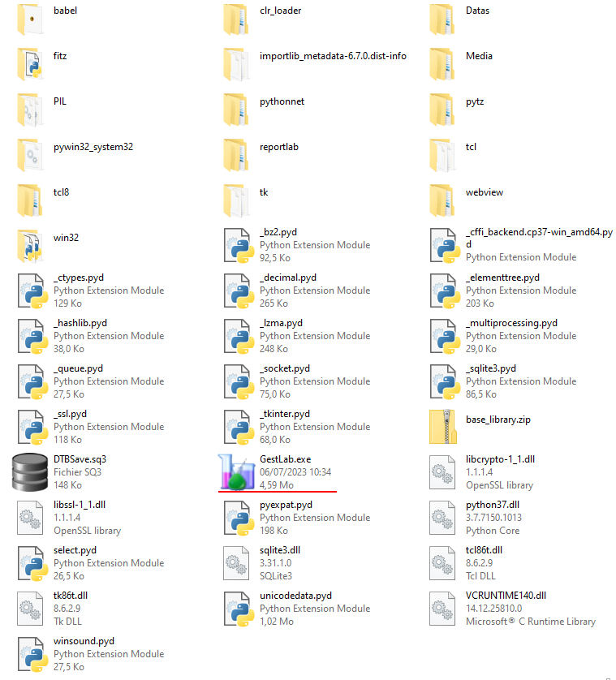This screenshot has width=616, height=680.
Task: Click the _cffi_backend.cp37-win_amd64.pyd file name
Action: pyautogui.click(x=538, y=232)
